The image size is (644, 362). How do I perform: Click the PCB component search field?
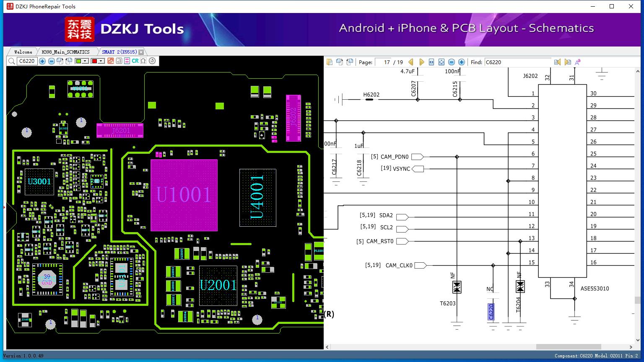point(27,61)
